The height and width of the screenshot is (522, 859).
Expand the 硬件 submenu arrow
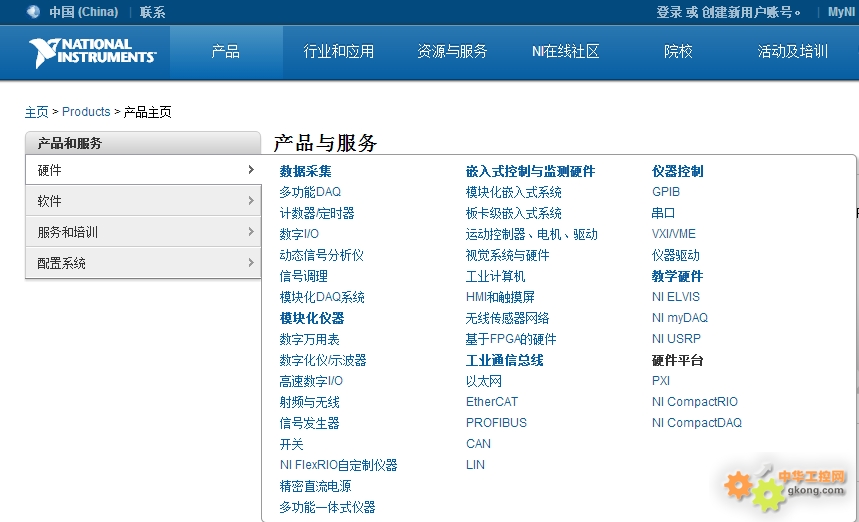(x=251, y=170)
